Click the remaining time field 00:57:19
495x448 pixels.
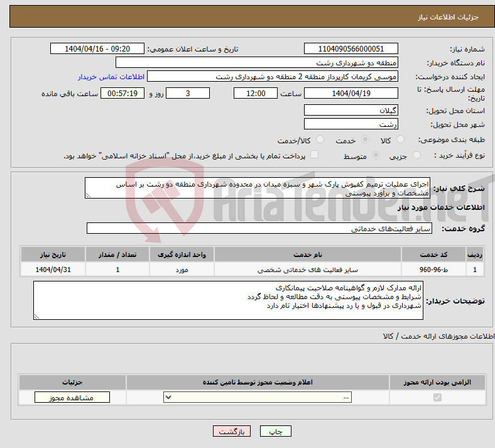pos(122,93)
